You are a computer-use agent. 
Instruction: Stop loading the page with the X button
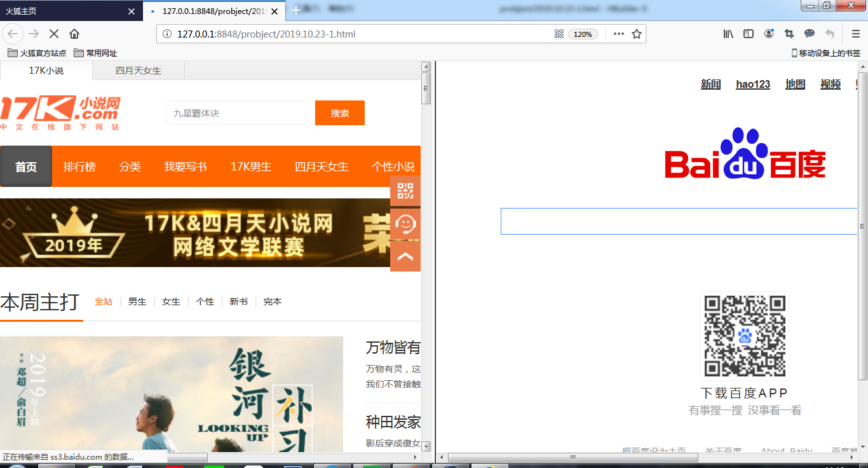tap(54, 34)
